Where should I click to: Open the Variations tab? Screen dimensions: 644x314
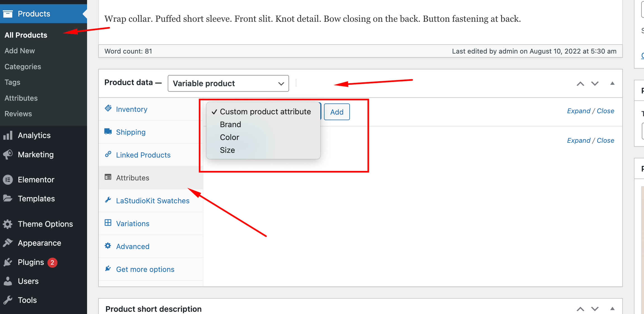click(x=132, y=223)
